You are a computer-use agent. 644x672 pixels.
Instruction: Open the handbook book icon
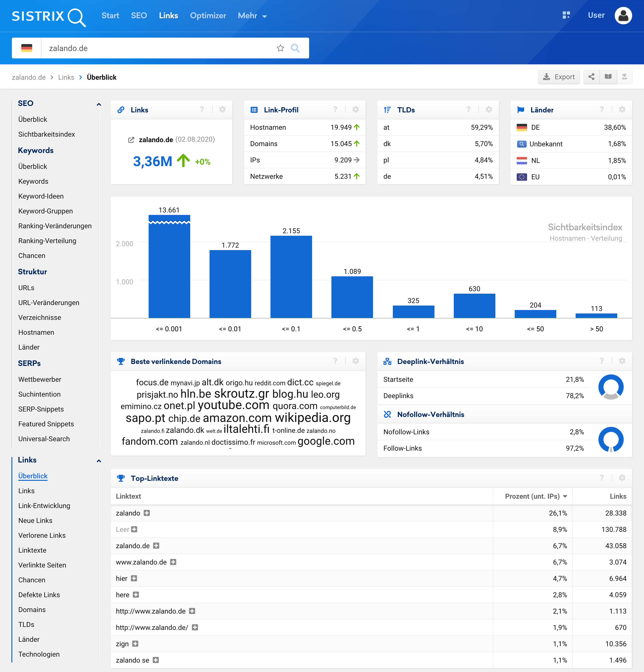click(608, 77)
